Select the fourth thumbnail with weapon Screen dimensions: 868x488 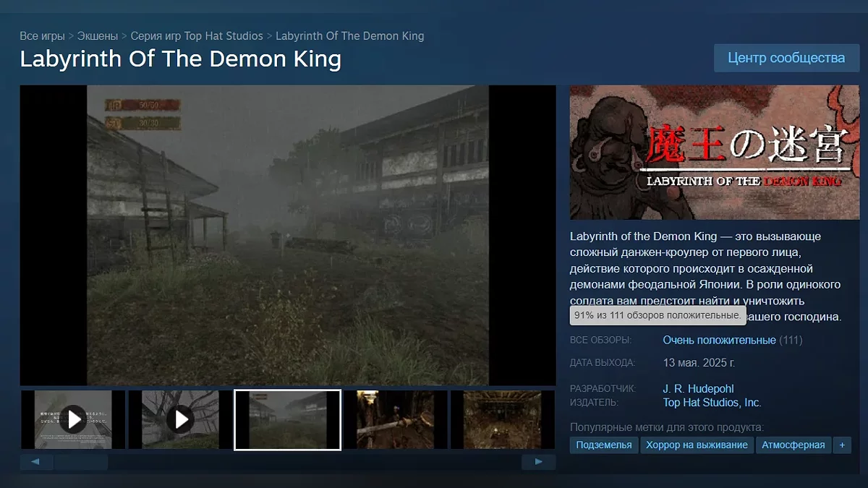coord(395,419)
